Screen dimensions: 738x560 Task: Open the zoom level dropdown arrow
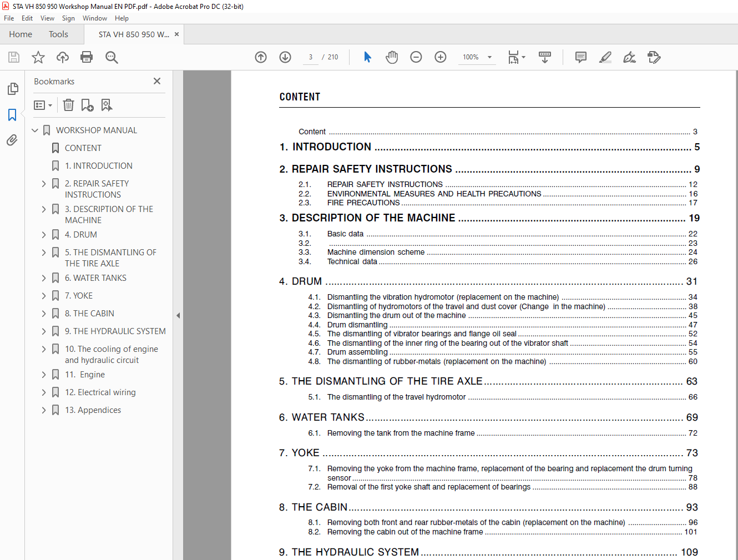(489, 57)
